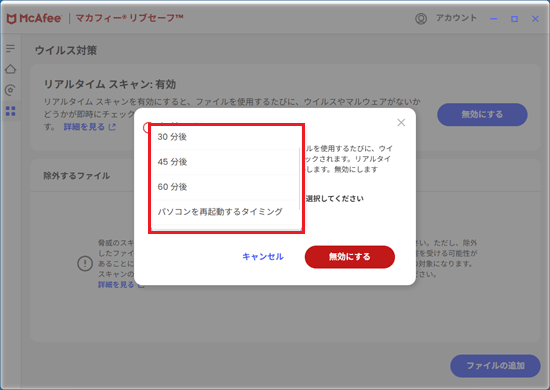550x390 pixels.
Task: Confirm with red 無効にする button
Action: [x=350, y=257]
